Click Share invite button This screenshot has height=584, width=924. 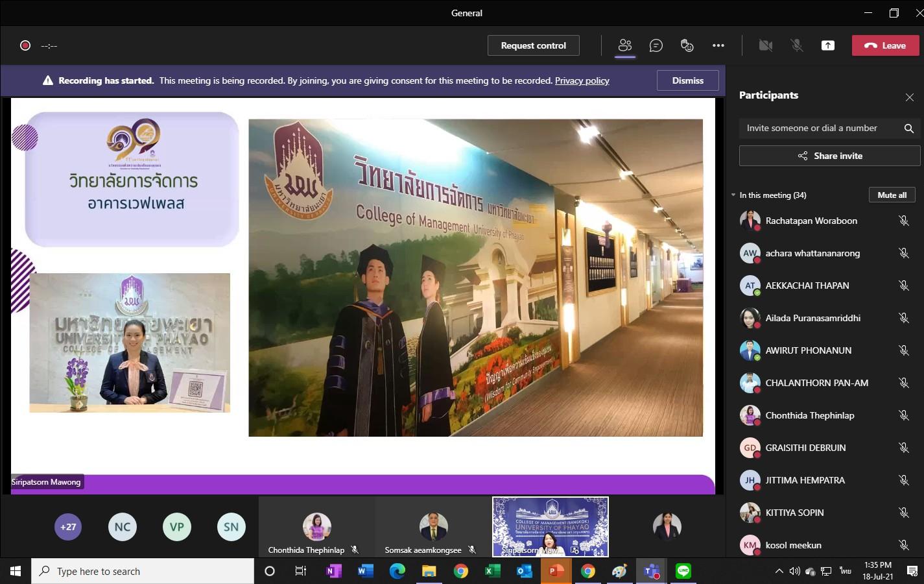(830, 156)
